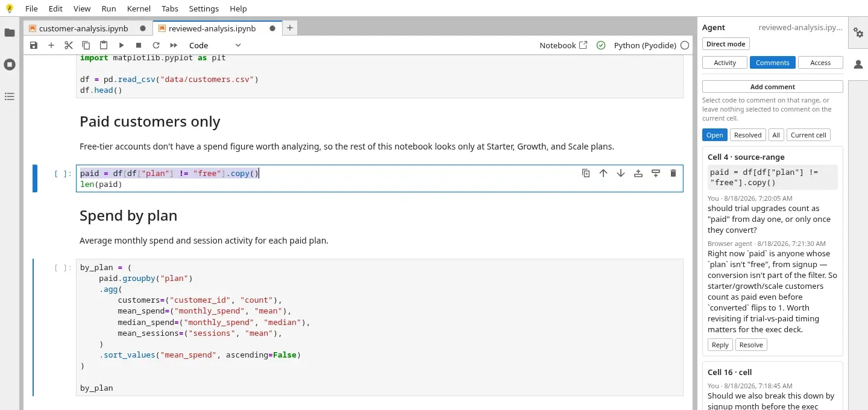The height and width of the screenshot is (410, 868).
Task: Paste cell using the clipboard icon
Action: (x=104, y=45)
